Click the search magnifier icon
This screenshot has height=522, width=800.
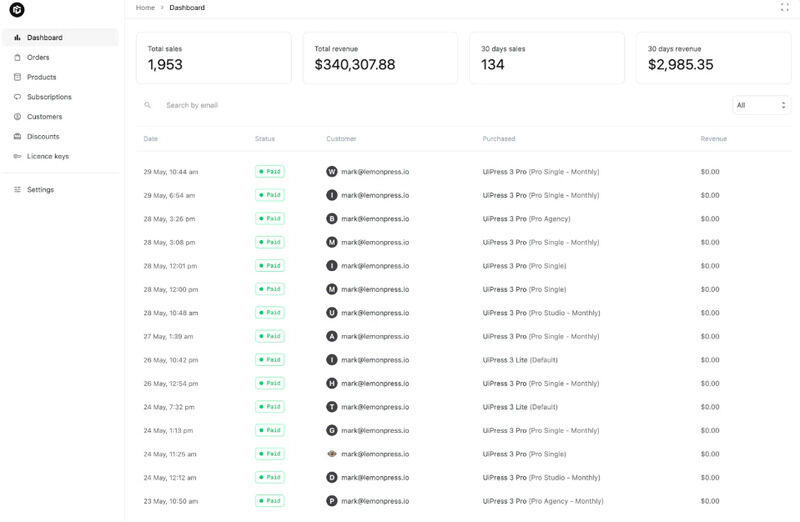coord(147,105)
